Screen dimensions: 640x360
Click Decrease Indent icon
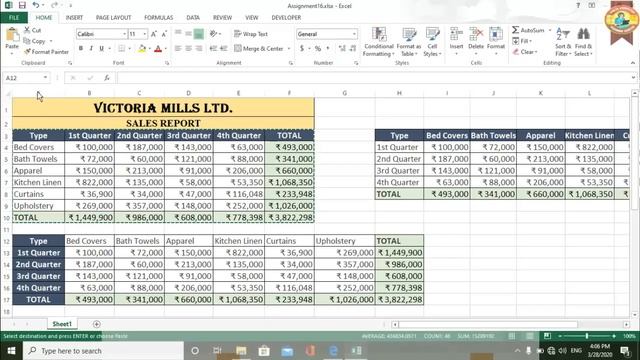(213, 49)
